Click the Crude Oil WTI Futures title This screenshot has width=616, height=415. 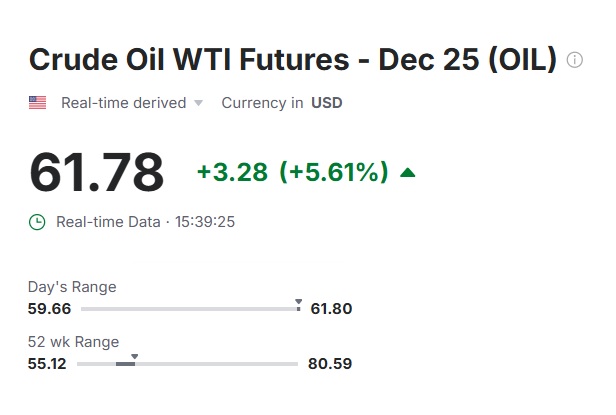292,59
